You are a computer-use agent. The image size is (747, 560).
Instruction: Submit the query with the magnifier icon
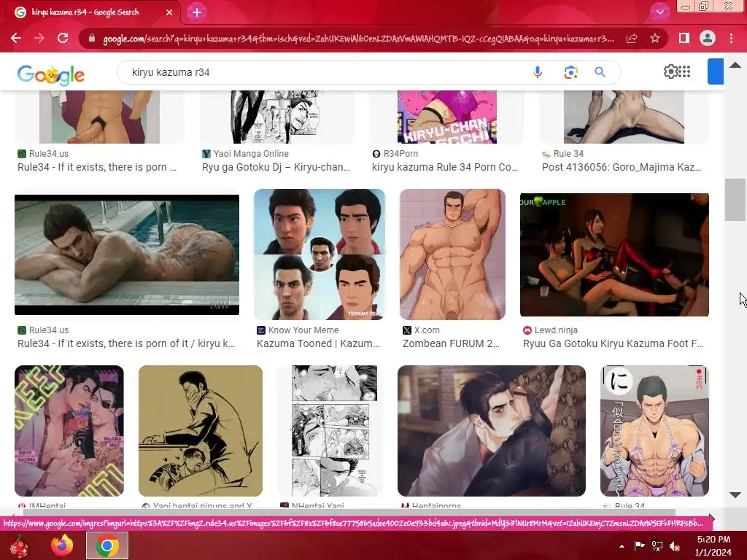tap(600, 72)
